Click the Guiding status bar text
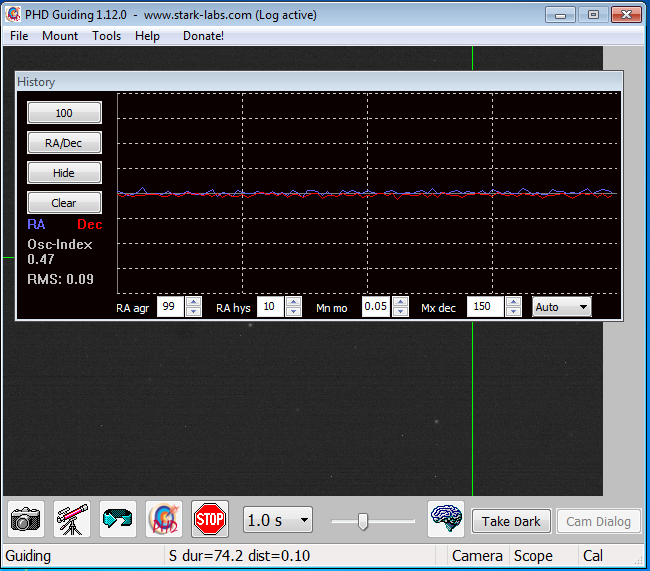650x571 pixels. (x=28, y=556)
